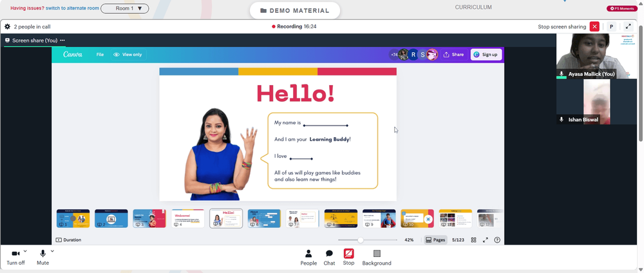Toggle camera with Turn off button
This screenshot has height=273, width=644.
15,258
